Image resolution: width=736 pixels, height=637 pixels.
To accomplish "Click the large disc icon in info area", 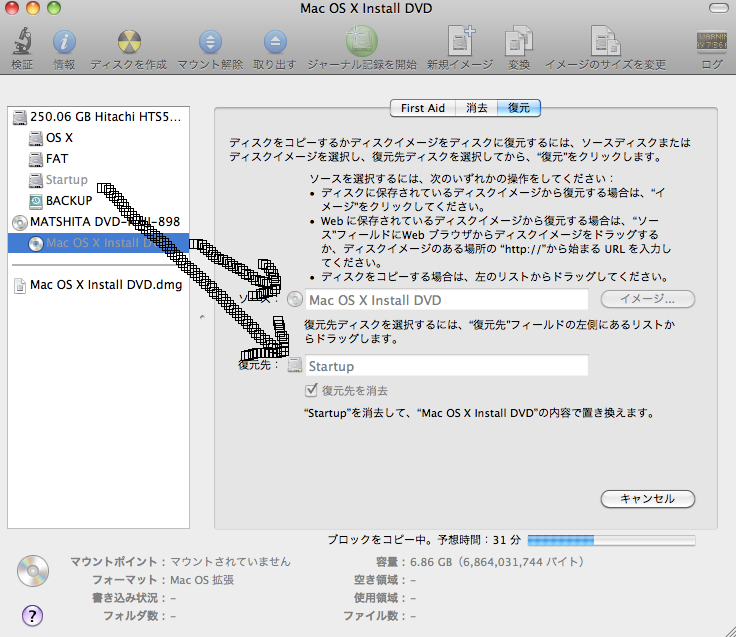I will 33,571.
